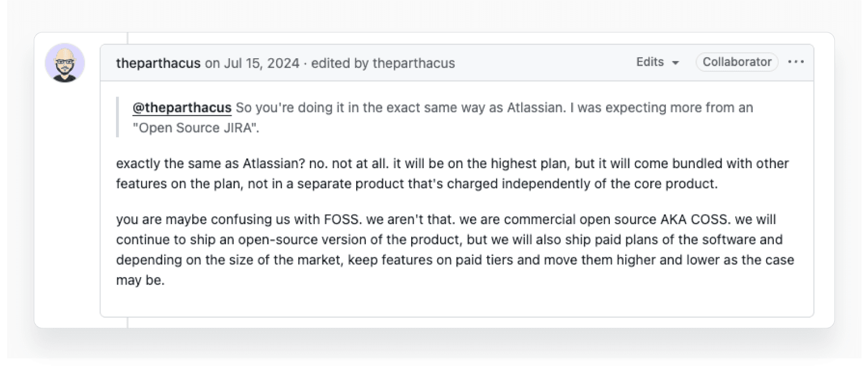Open the edit history via Edits chevron
Viewport: 868px width, 381px height.
675,63
